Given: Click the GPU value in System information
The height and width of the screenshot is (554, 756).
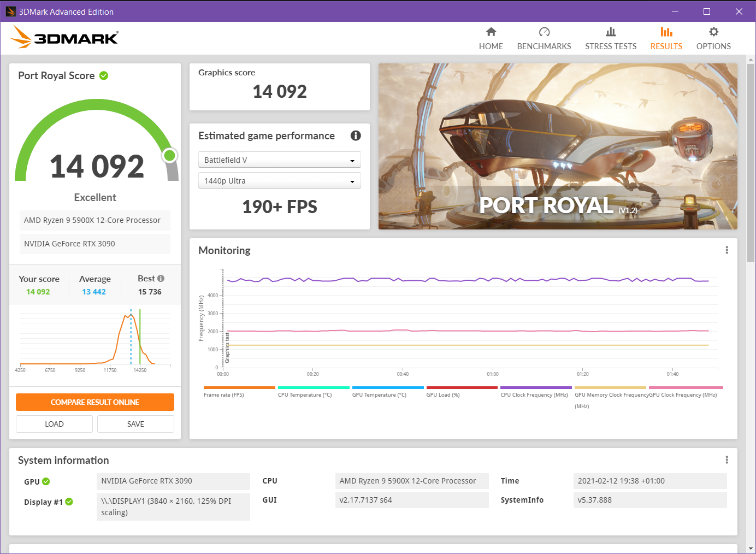Looking at the screenshot, I should (173, 481).
